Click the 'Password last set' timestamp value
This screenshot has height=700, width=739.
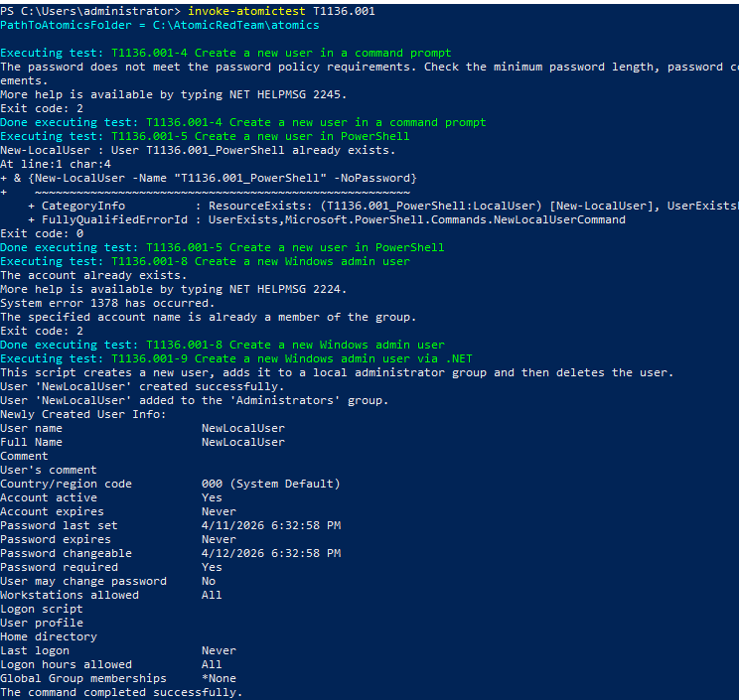tap(270, 525)
